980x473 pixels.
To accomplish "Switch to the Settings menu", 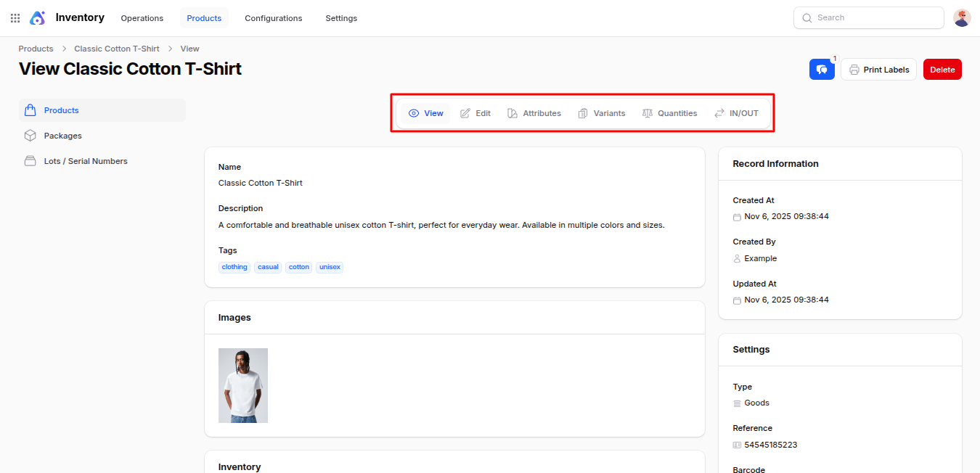I will pyautogui.click(x=341, y=18).
